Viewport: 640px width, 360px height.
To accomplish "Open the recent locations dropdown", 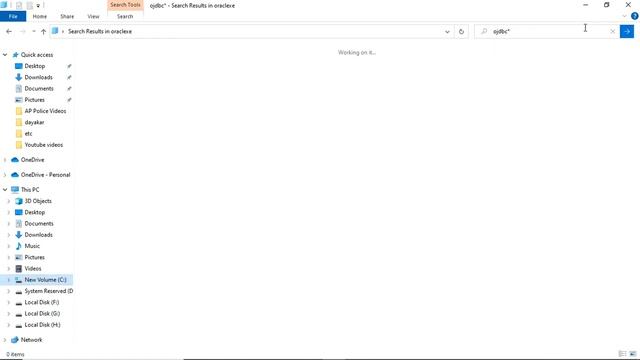I will click(33, 31).
